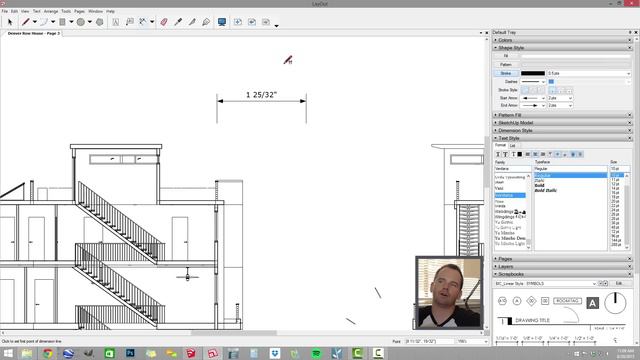Click the font Size input field

(620, 169)
